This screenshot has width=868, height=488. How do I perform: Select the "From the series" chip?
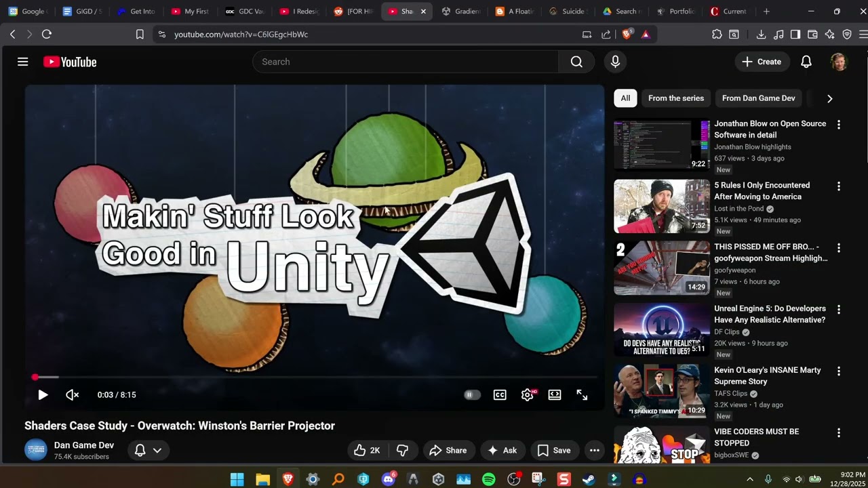pyautogui.click(x=676, y=98)
